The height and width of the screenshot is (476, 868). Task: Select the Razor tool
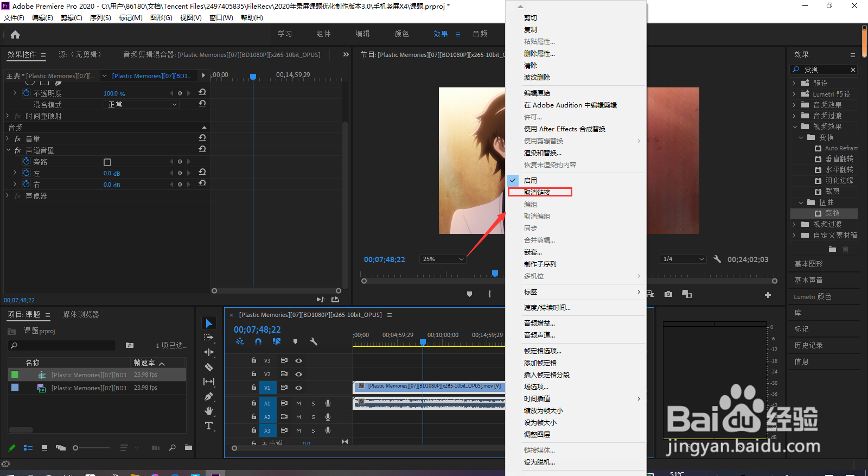pos(209,367)
